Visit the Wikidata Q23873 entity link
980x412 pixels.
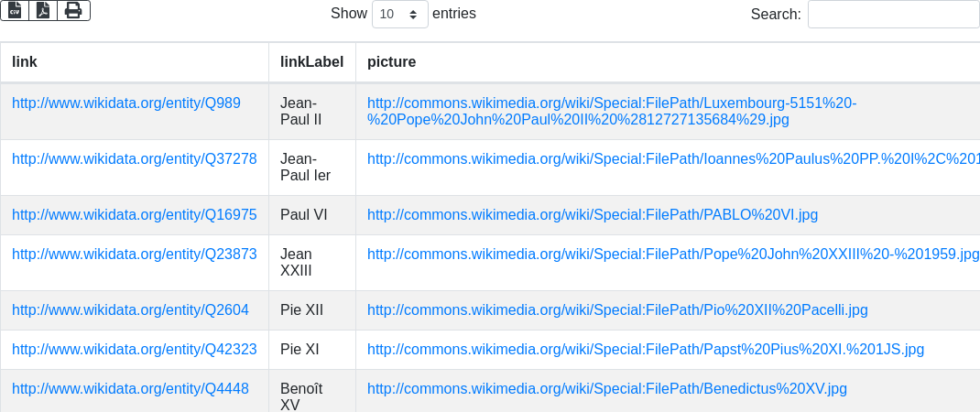(135, 254)
